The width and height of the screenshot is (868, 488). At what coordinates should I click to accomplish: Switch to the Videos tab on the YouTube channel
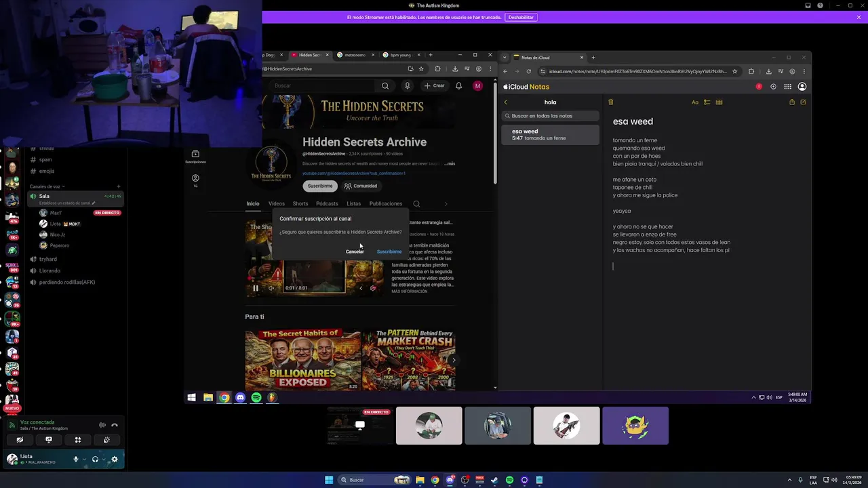(277, 203)
